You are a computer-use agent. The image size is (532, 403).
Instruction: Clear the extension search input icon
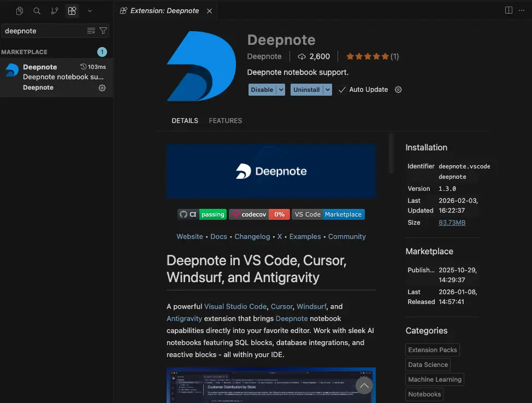coord(91,31)
